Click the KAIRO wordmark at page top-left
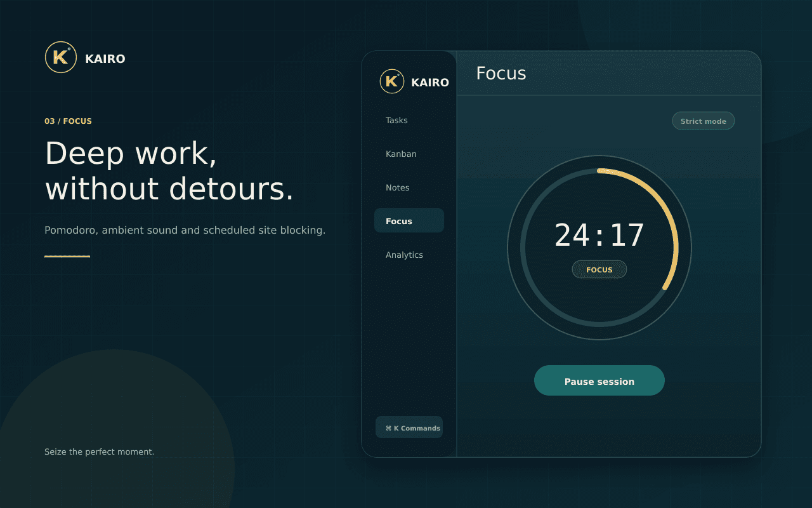The height and width of the screenshot is (508, 812). point(105,58)
